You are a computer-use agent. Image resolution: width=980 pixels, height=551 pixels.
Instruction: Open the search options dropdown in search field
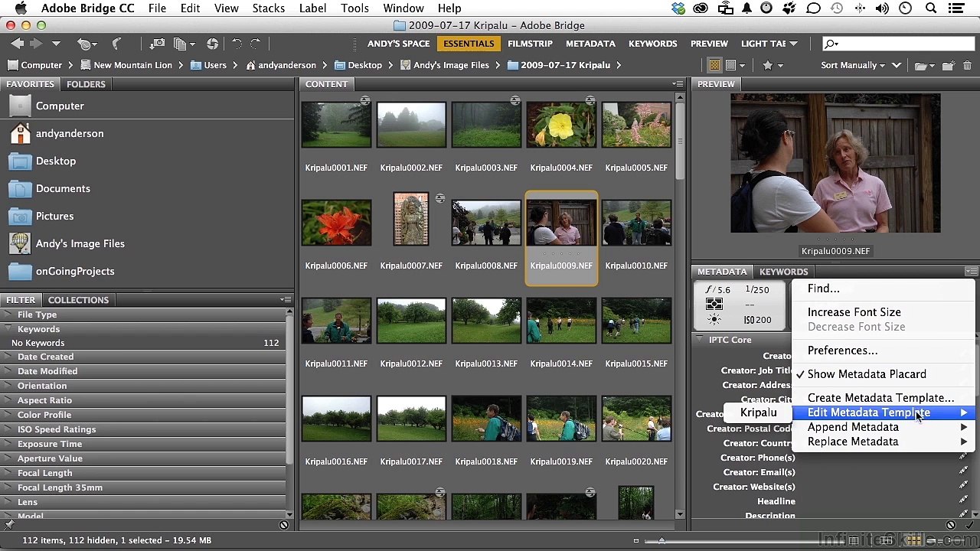(831, 44)
